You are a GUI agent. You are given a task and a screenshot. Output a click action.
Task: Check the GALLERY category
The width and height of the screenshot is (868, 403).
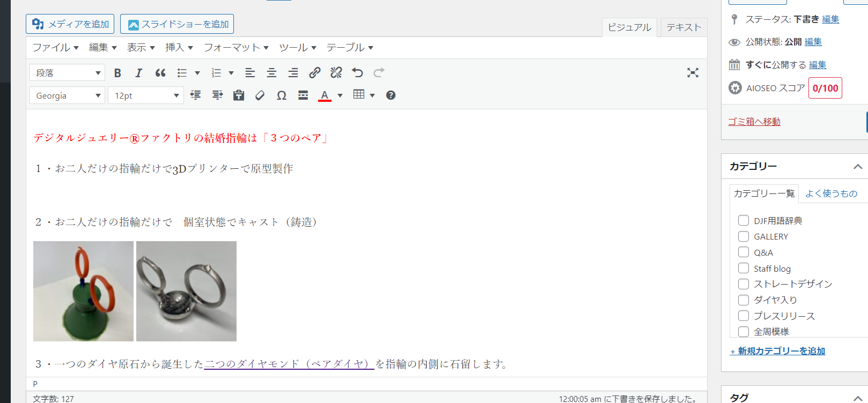tap(744, 236)
